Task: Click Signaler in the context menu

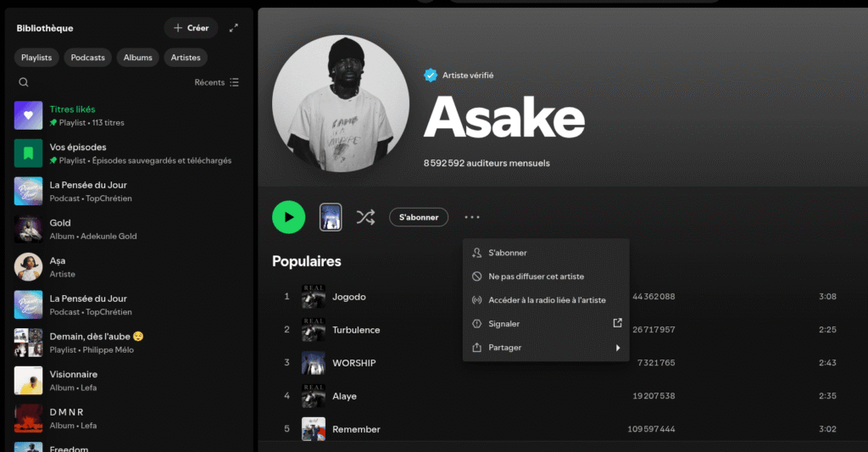Action: point(546,323)
